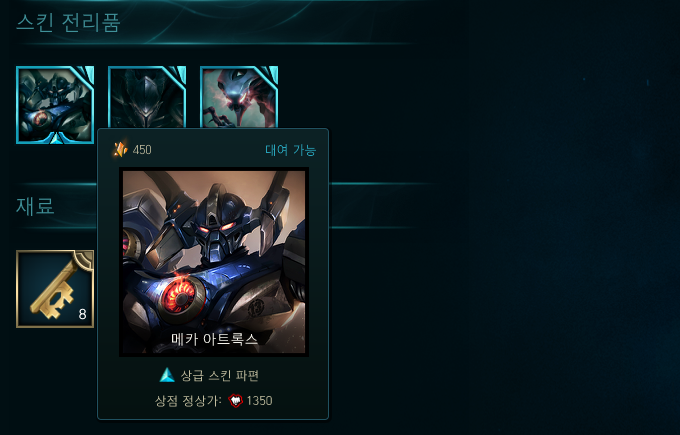Select the Mecha Aatrox skin shard thumbnail
This screenshot has height=435, width=680.
point(55,105)
